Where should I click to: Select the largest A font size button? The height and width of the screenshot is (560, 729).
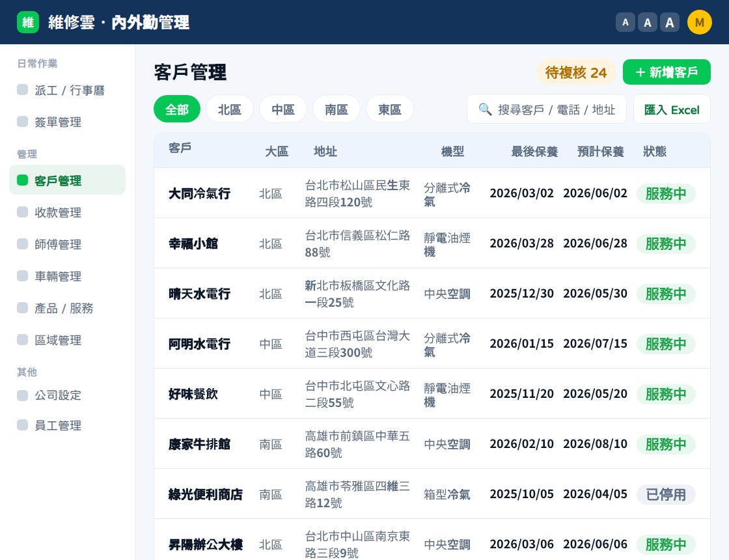click(x=670, y=22)
